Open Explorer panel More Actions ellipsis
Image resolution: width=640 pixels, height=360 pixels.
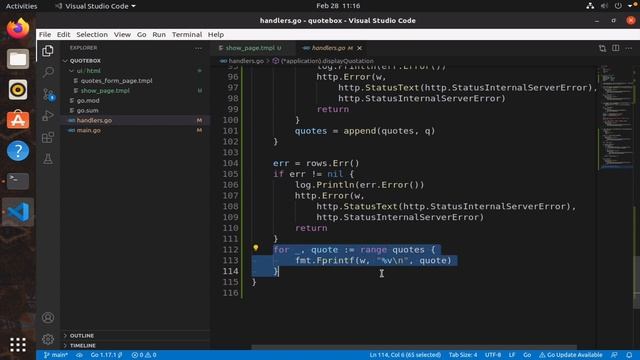coord(198,48)
